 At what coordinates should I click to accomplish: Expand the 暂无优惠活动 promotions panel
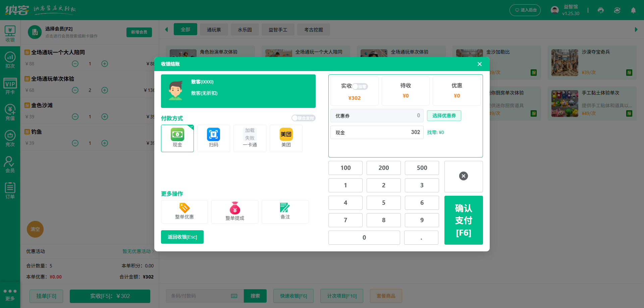[137, 251]
